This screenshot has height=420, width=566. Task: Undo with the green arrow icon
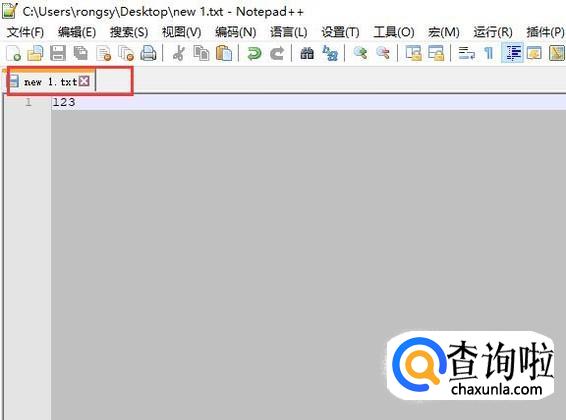coord(254,53)
